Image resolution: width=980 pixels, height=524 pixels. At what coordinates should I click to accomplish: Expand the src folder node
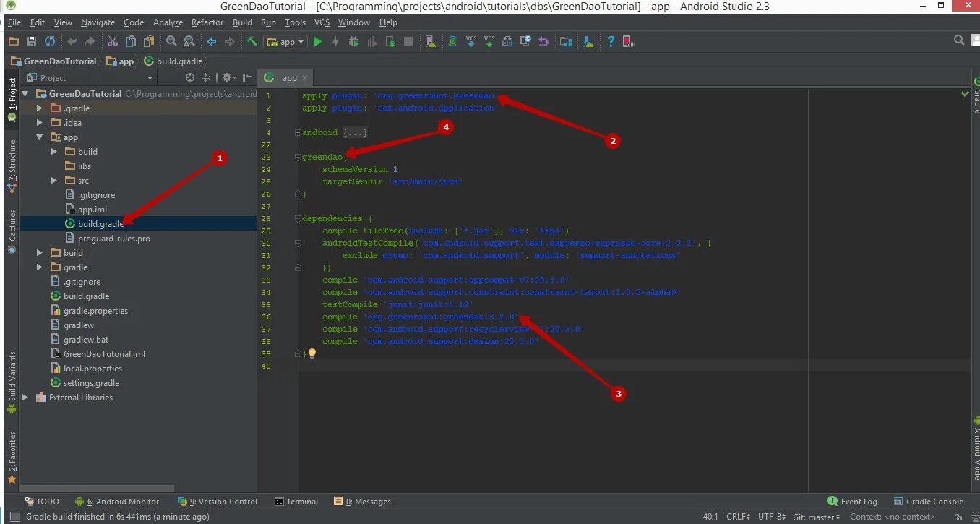[55, 181]
